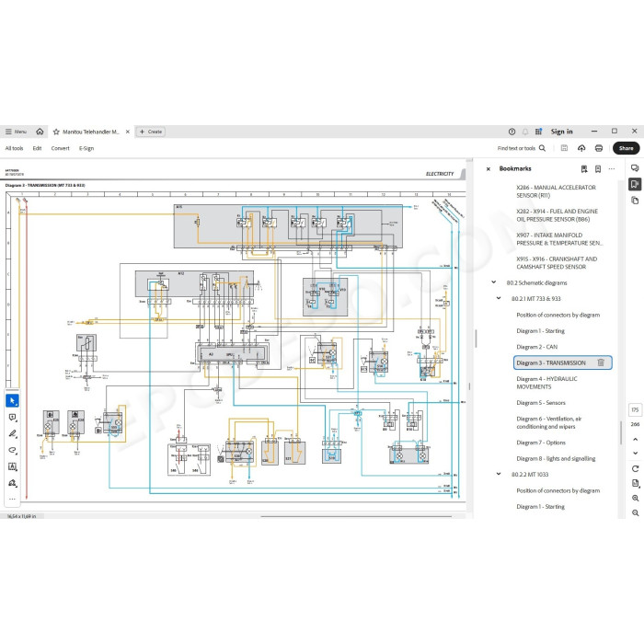This screenshot has width=644, height=644.
Task: Select the Draw freehand tool
Action: (12, 450)
